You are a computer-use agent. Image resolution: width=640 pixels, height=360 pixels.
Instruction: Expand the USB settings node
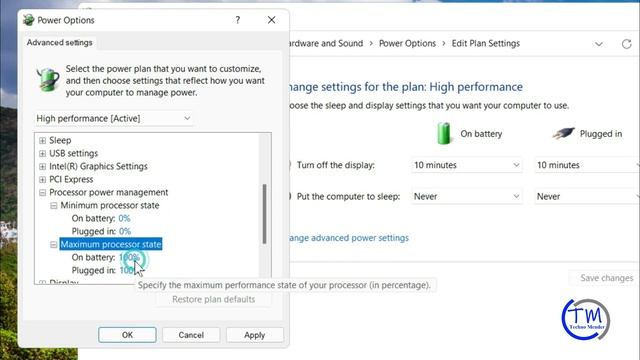pyautogui.click(x=42, y=153)
